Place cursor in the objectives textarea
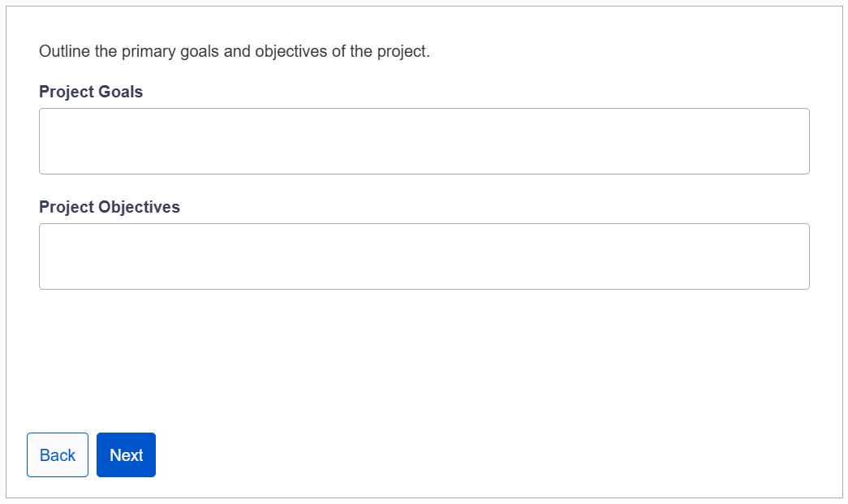This screenshot has height=504, width=848. tap(424, 256)
